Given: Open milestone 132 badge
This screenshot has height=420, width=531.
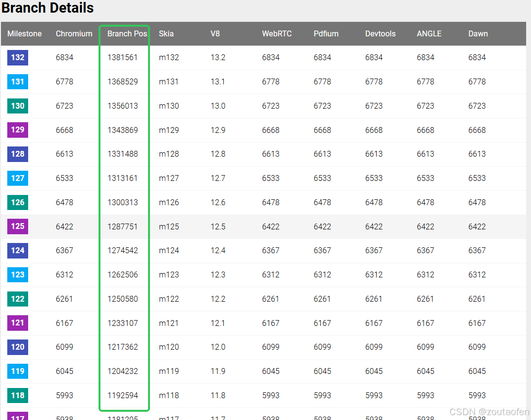Looking at the screenshot, I should click(17, 58).
